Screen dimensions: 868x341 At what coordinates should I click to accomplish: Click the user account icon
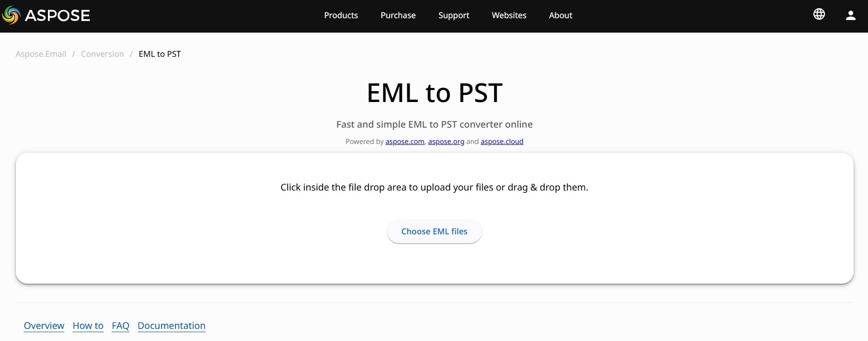point(851,15)
